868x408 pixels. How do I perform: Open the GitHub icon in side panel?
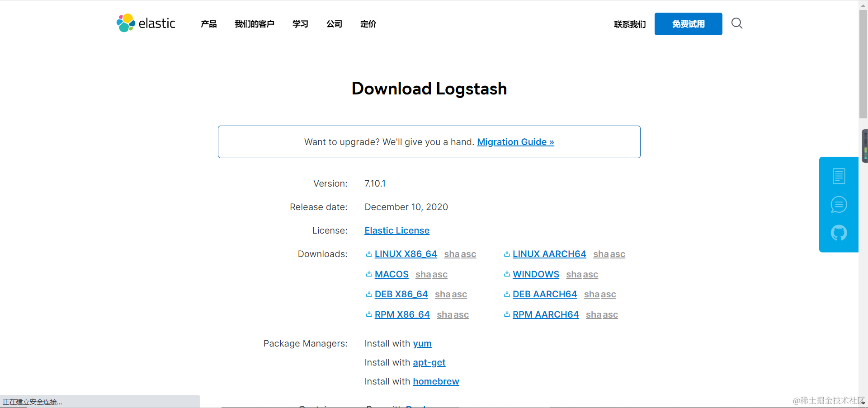tap(839, 233)
